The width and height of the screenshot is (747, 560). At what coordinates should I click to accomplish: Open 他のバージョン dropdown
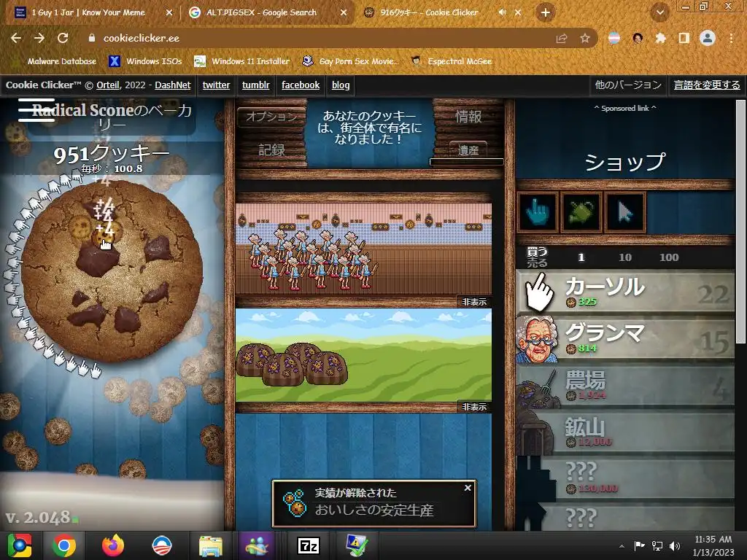point(628,85)
